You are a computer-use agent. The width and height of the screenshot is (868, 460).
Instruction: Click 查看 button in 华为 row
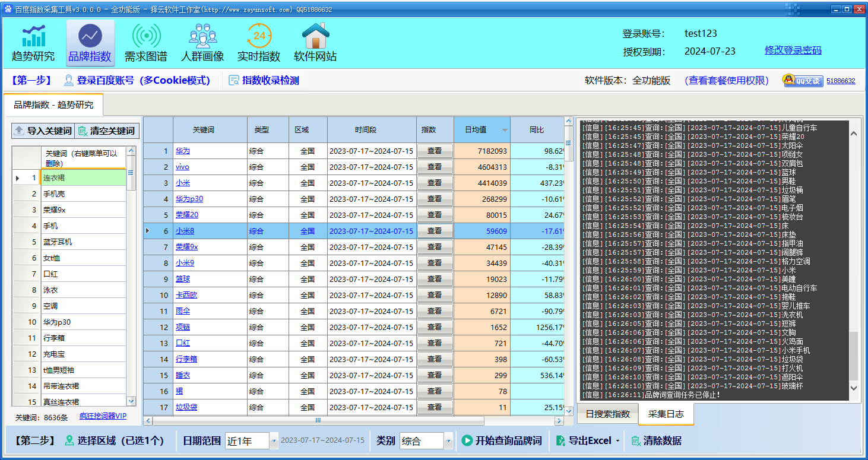[x=435, y=151]
